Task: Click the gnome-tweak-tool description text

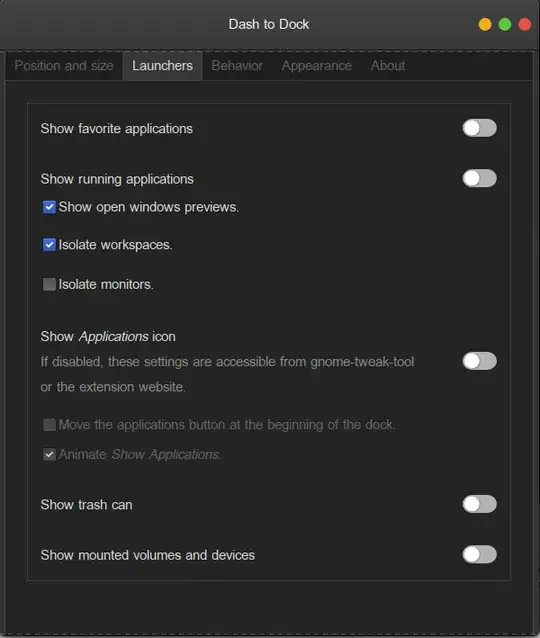Action: click(227, 362)
